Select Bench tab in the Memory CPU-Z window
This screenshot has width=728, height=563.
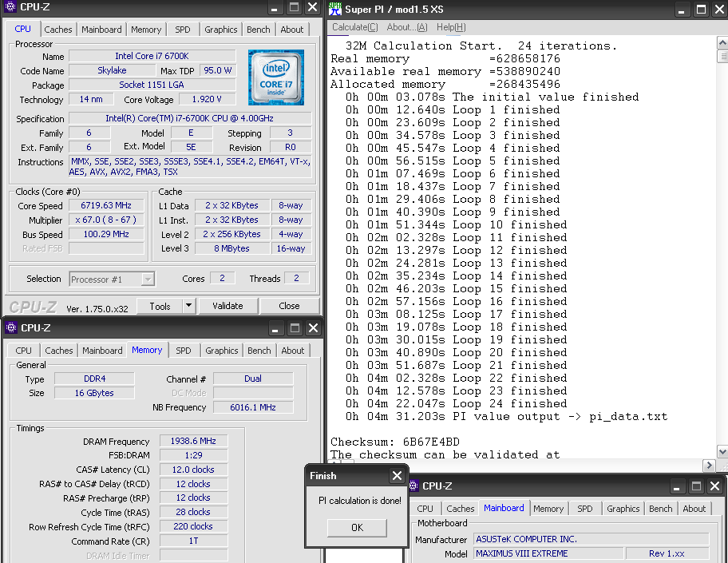pos(259,351)
